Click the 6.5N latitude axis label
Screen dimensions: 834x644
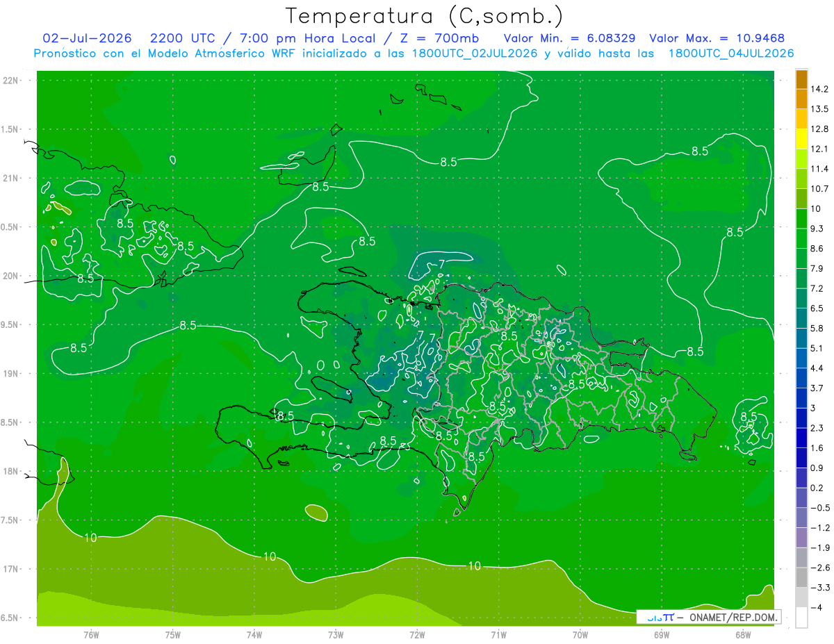click(x=10, y=618)
